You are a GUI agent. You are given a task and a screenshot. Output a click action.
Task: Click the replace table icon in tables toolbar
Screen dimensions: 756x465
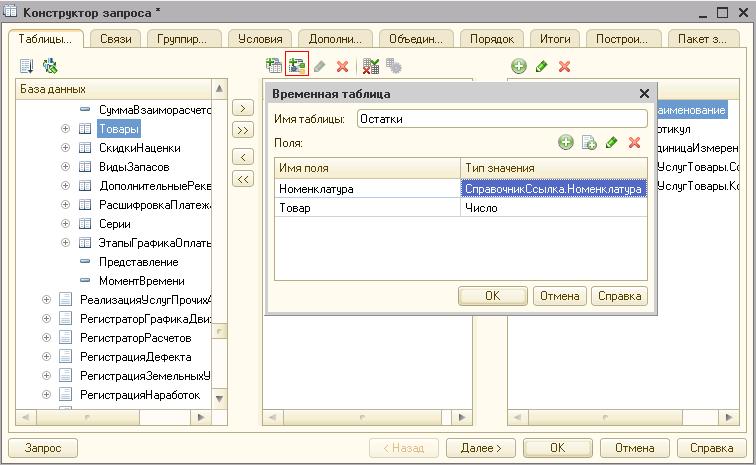pyautogui.click(x=371, y=66)
